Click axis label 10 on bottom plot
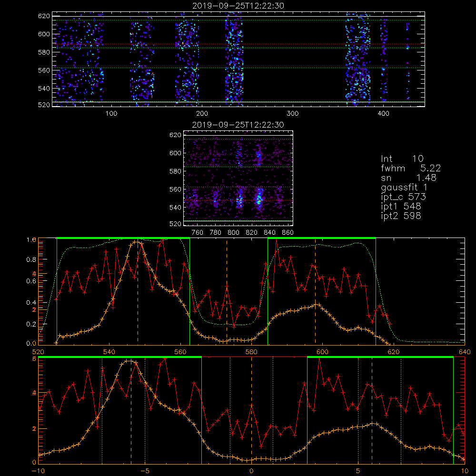The height and width of the screenshot is (476, 476). (465, 471)
